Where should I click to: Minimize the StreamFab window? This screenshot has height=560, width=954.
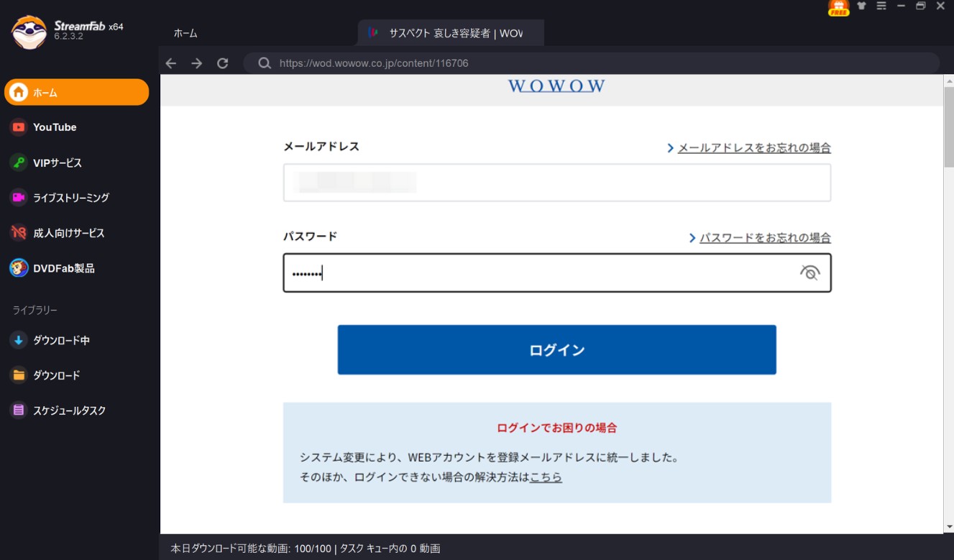[901, 6]
